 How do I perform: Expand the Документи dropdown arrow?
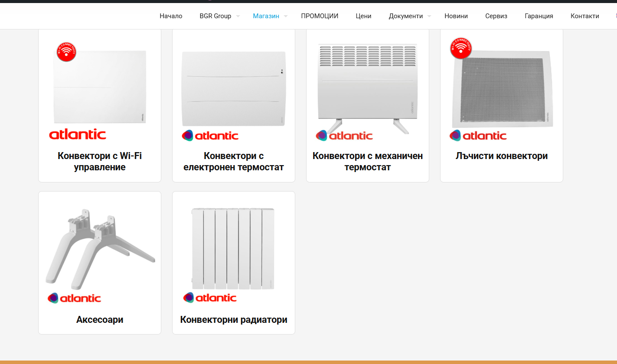[x=429, y=16]
